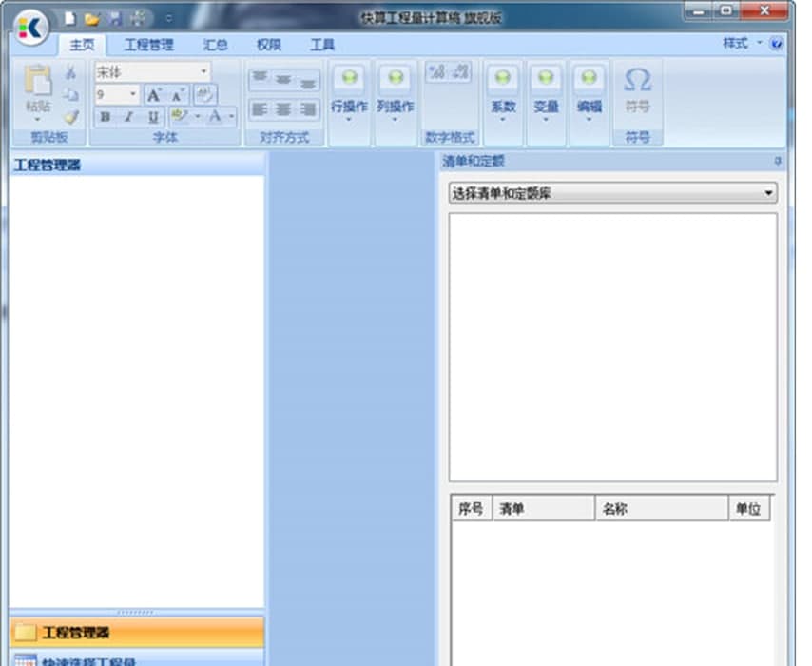The height and width of the screenshot is (666, 812).
Task: Save using the quick access floppy icon
Action: [115, 19]
